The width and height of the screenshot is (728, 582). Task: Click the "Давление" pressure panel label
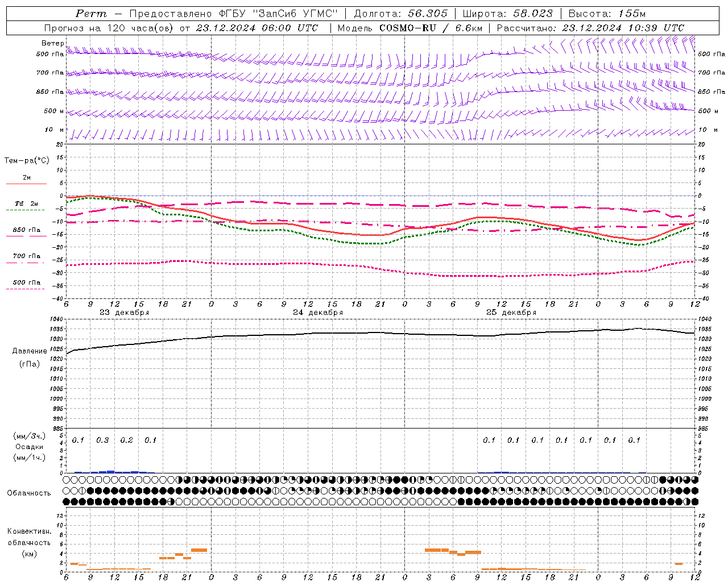tap(30, 351)
